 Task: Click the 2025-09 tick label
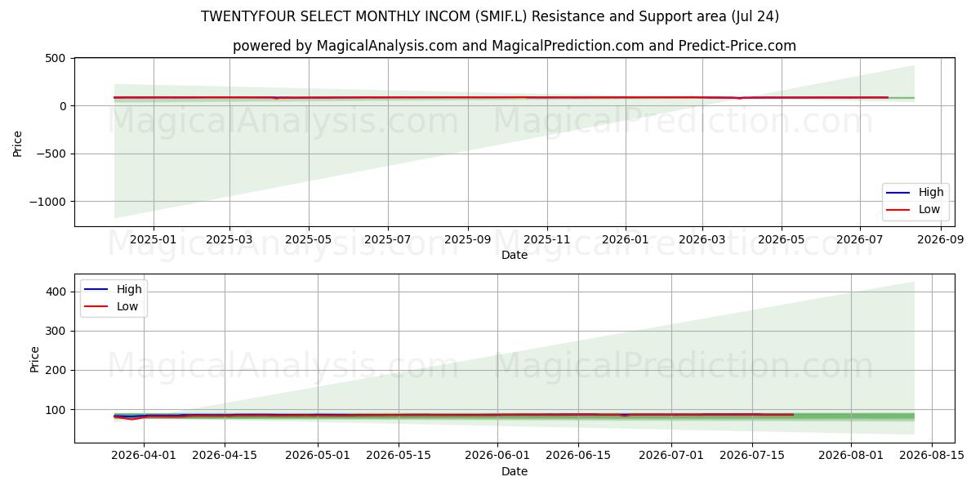tap(467, 239)
